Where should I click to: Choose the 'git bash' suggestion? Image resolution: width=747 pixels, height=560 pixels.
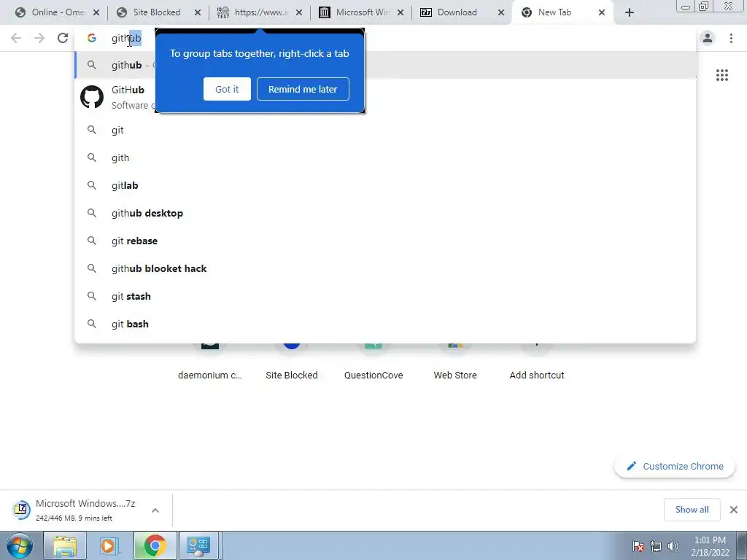[x=385, y=323]
